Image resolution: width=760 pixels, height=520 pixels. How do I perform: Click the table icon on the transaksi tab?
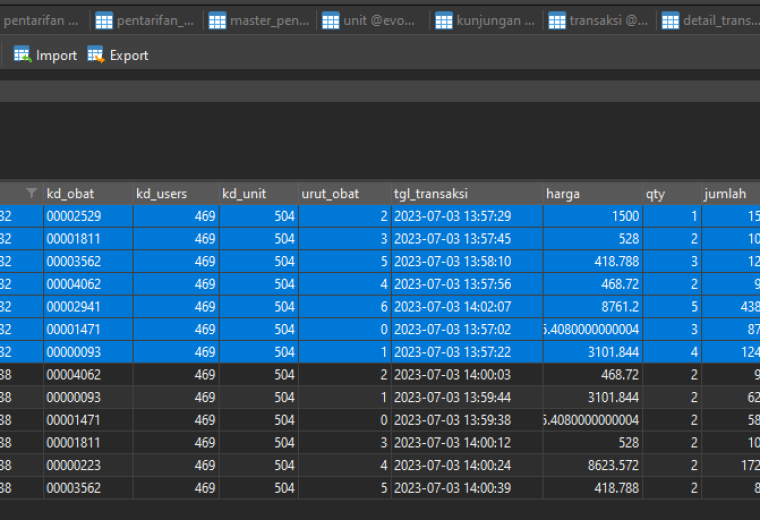(557, 21)
